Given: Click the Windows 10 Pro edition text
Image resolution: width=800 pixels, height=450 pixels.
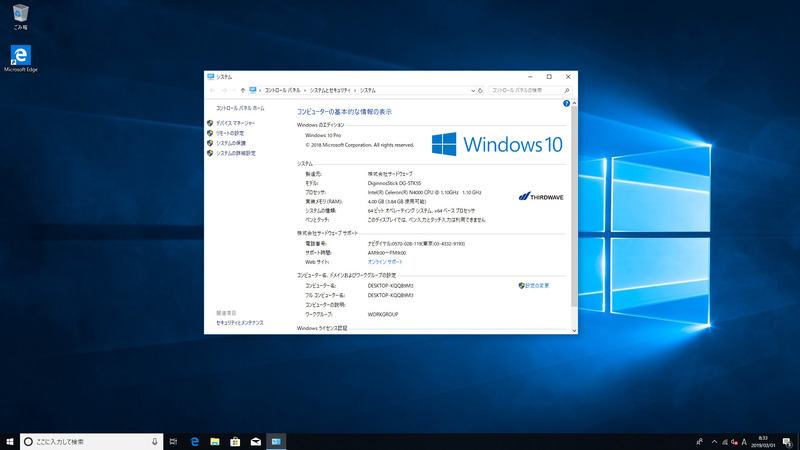Looking at the screenshot, I should click(323, 135).
